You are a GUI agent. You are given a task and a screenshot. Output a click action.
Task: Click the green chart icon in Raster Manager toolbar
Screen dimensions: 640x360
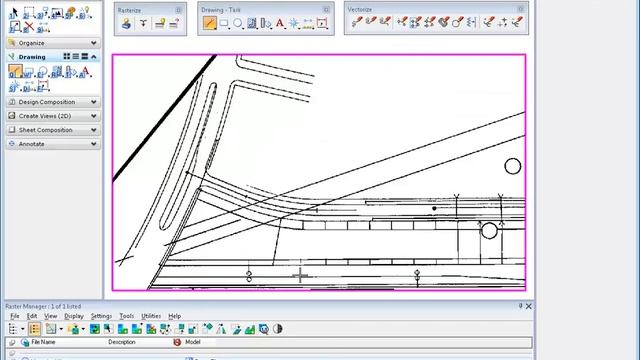click(x=250, y=329)
